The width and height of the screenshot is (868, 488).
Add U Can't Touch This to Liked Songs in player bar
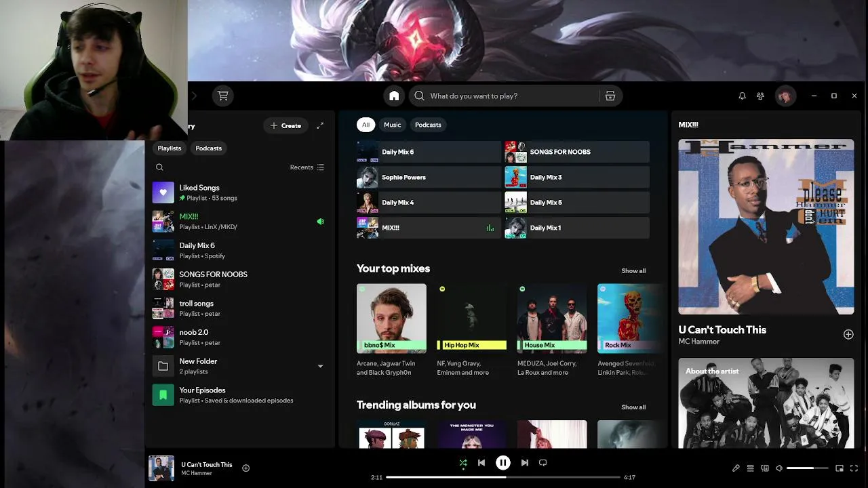pyautogui.click(x=245, y=468)
